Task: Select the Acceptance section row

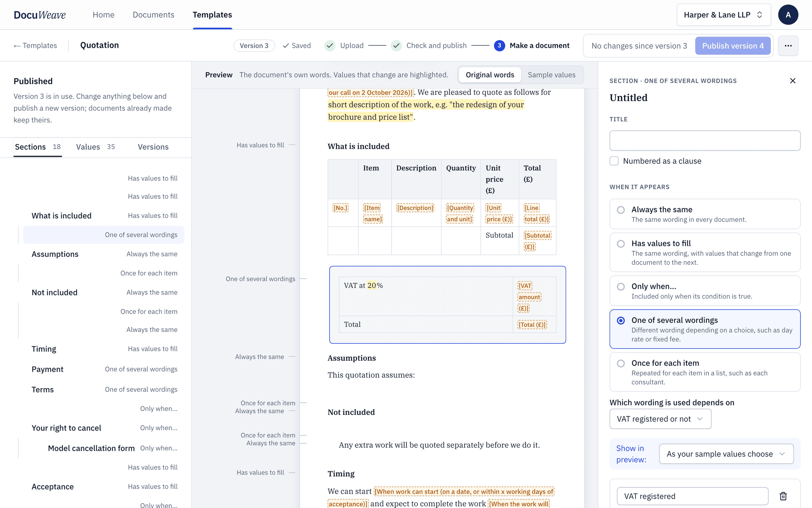Action: 104,487
